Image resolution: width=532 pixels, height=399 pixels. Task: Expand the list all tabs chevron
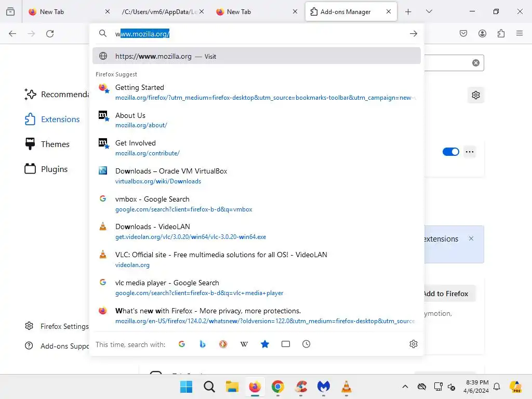pos(429,11)
